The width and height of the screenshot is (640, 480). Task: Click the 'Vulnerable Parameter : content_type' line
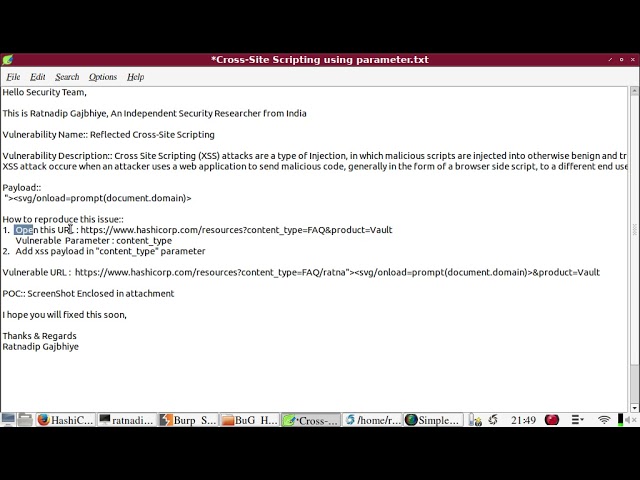93,241
